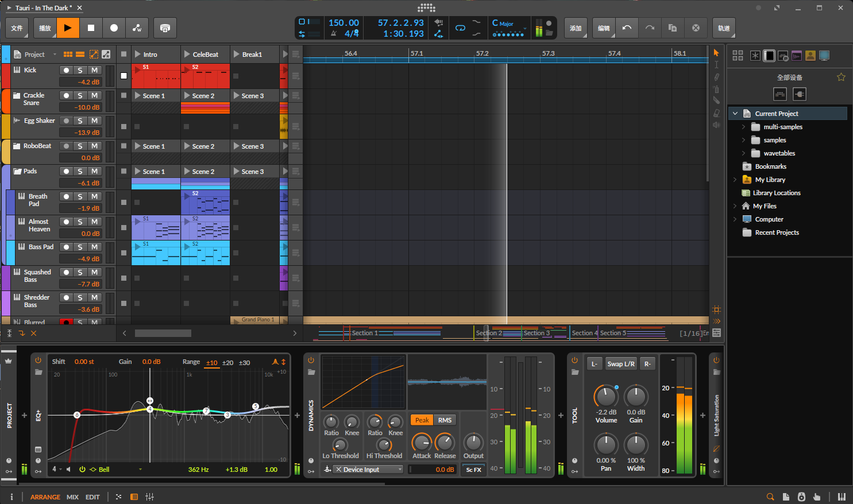Switch to the MIX tab
This screenshot has width=853, height=504.
72,497
